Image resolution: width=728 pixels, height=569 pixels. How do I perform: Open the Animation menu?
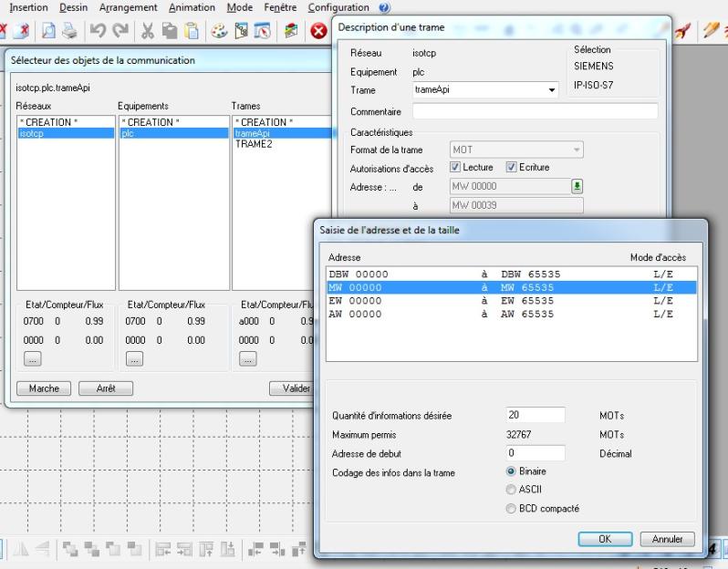click(x=192, y=7)
